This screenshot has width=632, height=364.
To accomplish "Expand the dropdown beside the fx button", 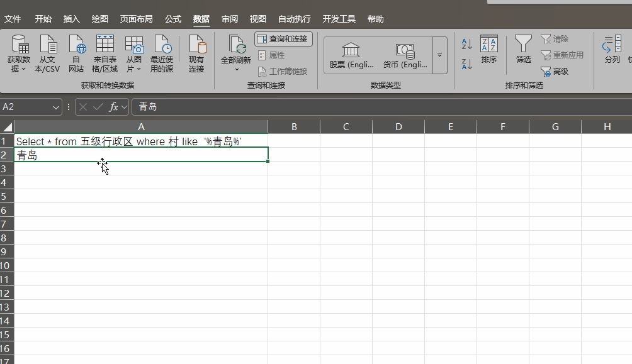I will [124, 107].
